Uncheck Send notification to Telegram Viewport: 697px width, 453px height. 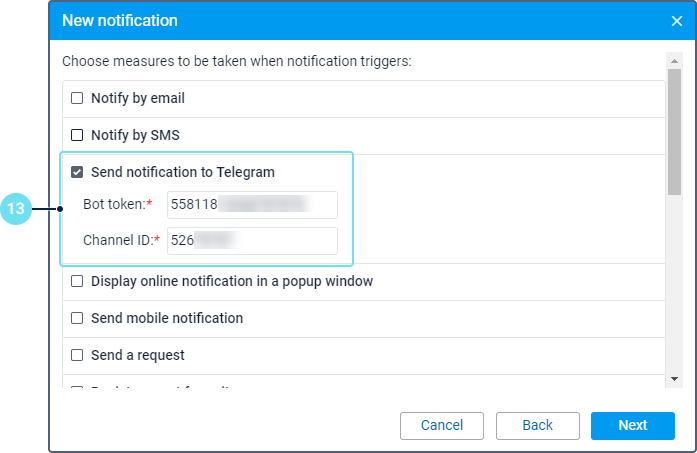pyautogui.click(x=77, y=172)
